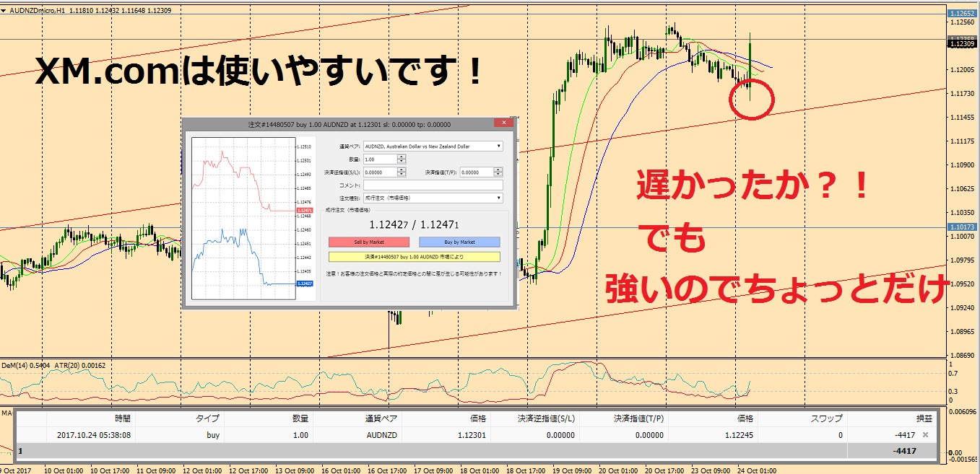Image resolution: width=980 pixels, height=474 pixels.
Task: Click the red 1.12471 ask price tag
Action: click(305, 210)
